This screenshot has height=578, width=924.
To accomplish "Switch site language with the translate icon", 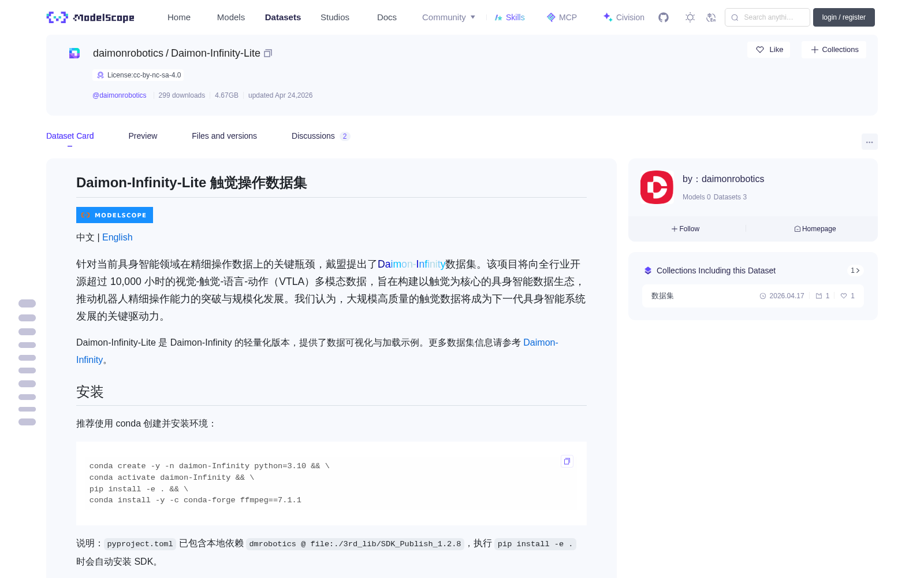I will 711,17.
